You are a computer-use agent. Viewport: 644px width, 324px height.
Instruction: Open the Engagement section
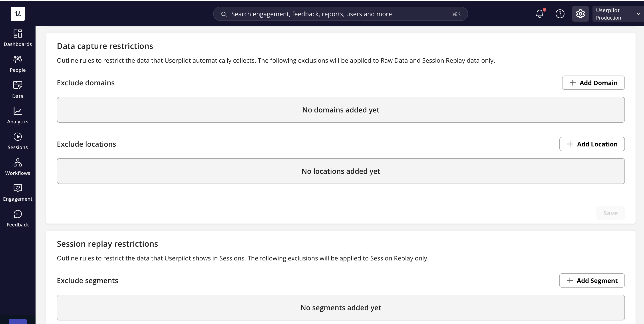(x=18, y=193)
